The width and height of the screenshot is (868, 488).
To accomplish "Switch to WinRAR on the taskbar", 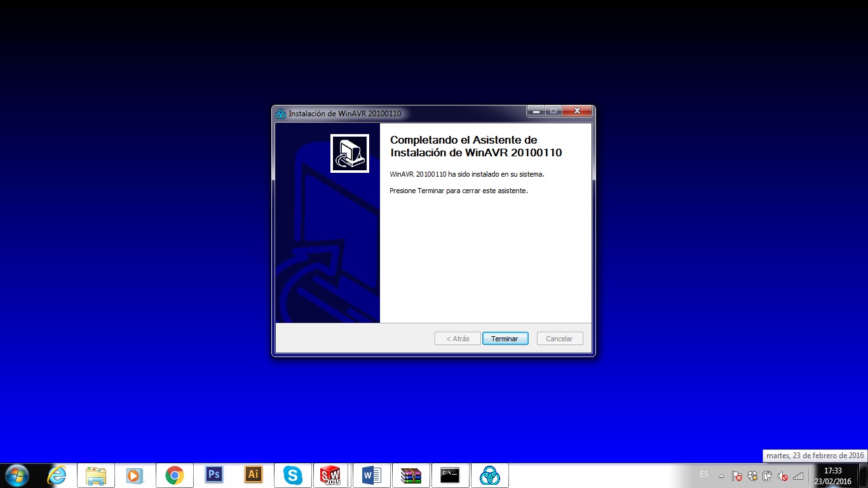I will [411, 475].
